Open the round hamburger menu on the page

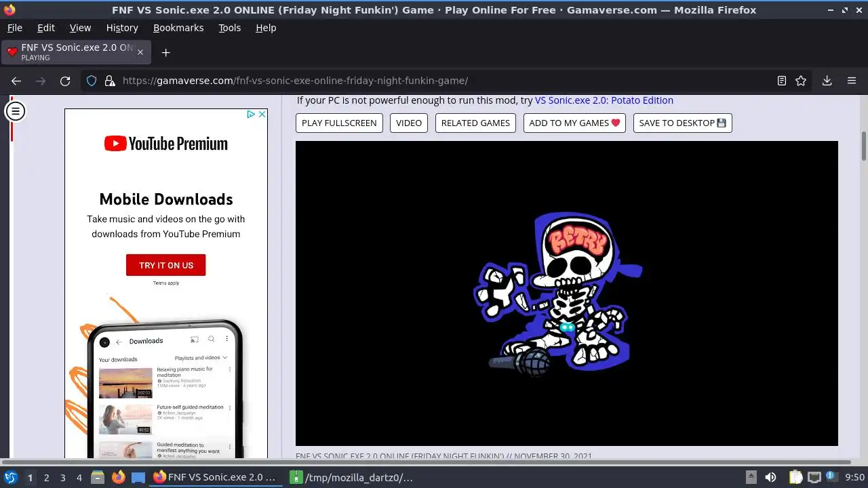[x=15, y=111]
